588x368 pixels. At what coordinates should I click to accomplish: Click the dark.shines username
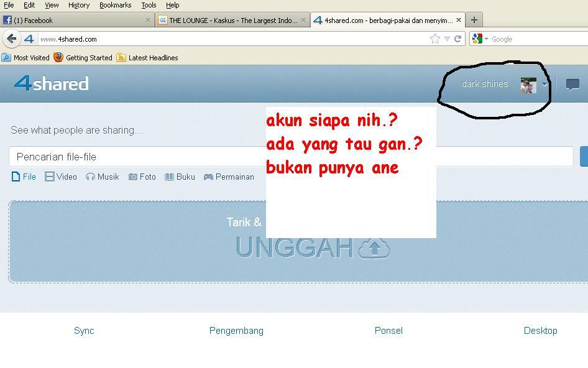pyautogui.click(x=484, y=84)
